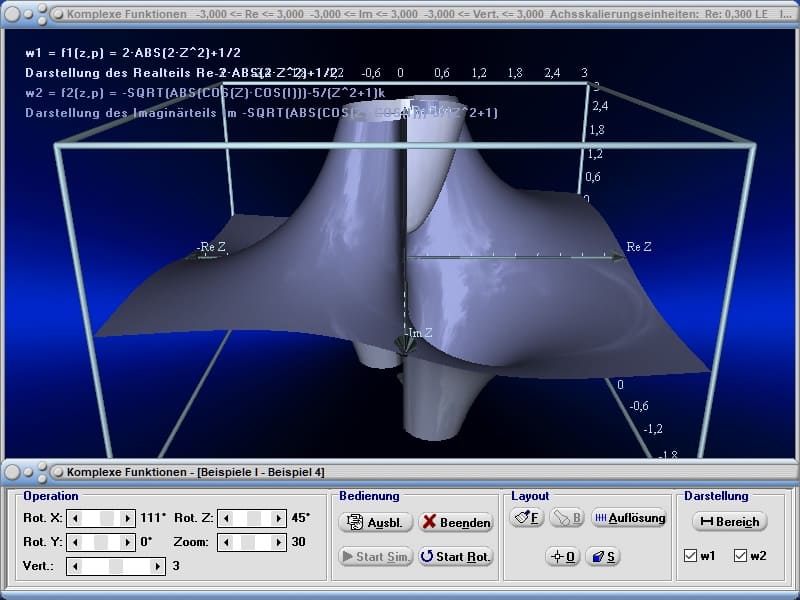Click the S cube layout button
This screenshot has width=800, height=600.
[601, 556]
